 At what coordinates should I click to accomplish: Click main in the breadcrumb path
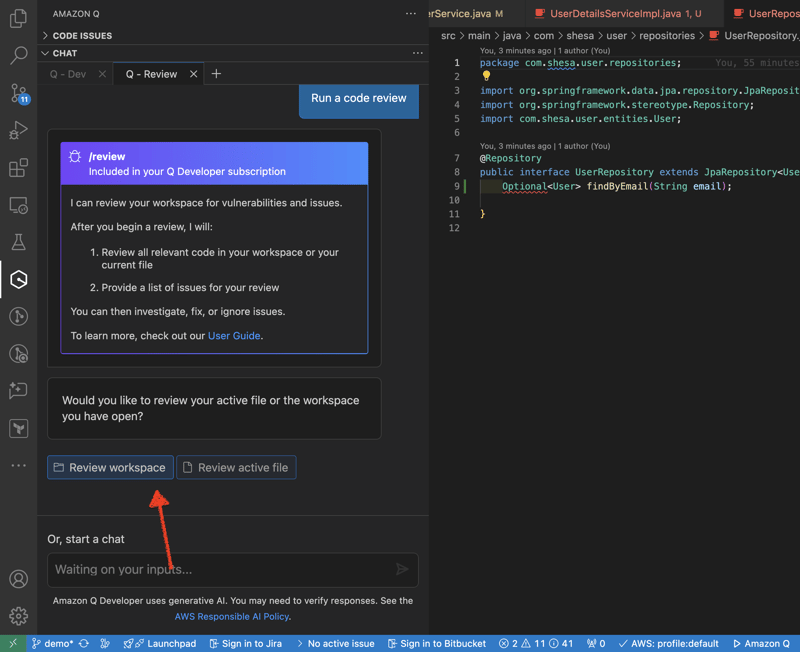coord(479,36)
